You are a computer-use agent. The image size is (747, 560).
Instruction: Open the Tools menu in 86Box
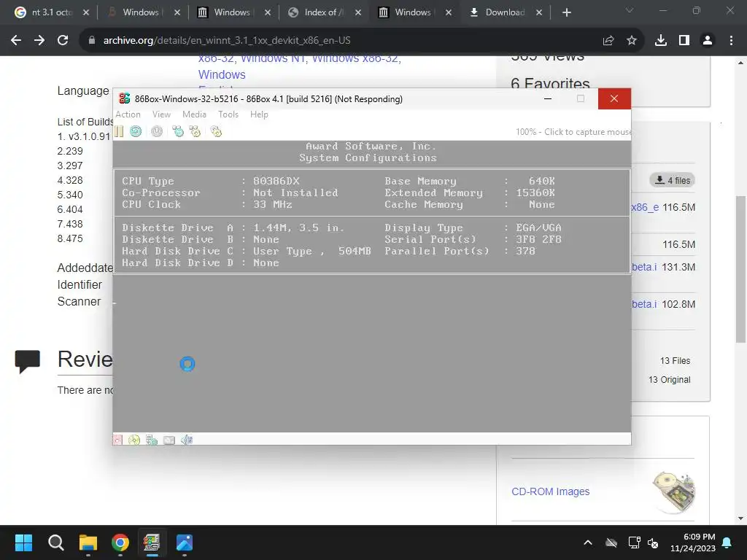[228, 114]
